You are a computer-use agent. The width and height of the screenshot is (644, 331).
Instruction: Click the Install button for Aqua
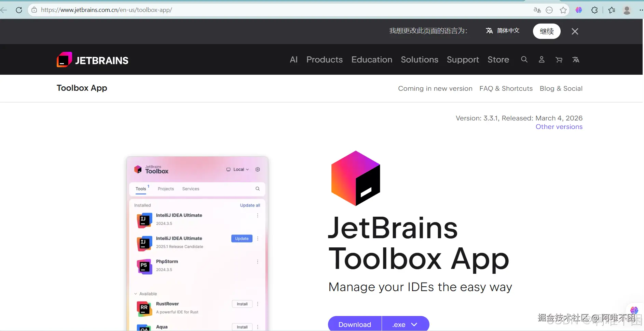point(242,327)
